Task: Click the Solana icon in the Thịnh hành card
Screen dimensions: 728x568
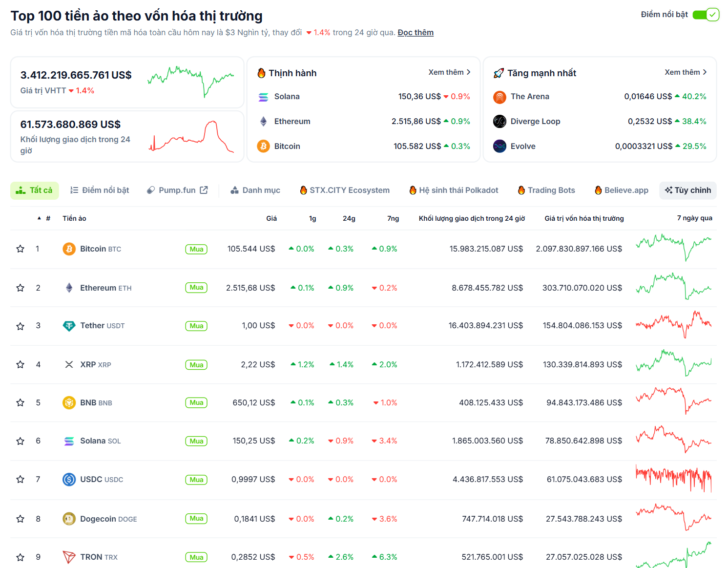Action: pyautogui.click(x=263, y=97)
